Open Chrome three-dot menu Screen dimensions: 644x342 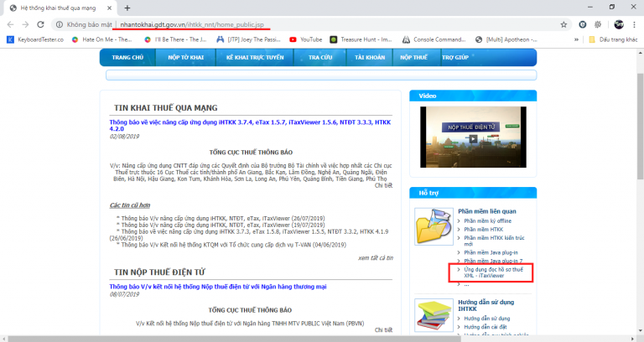635,24
